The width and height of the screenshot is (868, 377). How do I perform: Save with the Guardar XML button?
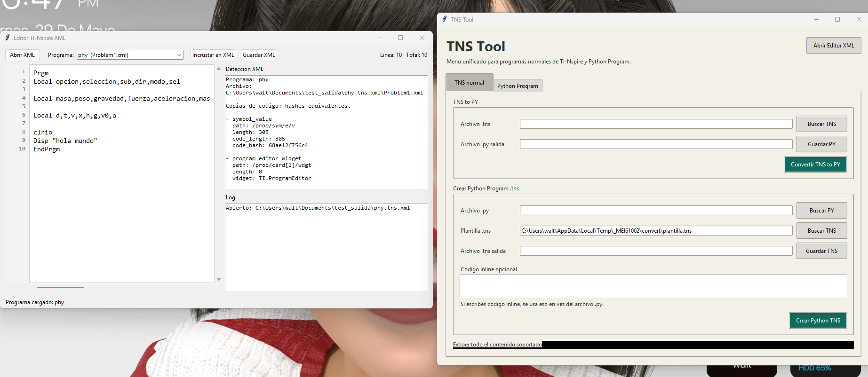[x=259, y=55]
